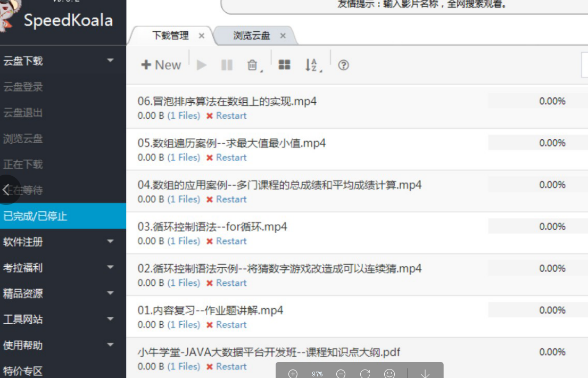Restart 05.数组遍历案例 download
This screenshot has width=588, height=378.
(x=231, y=157)
